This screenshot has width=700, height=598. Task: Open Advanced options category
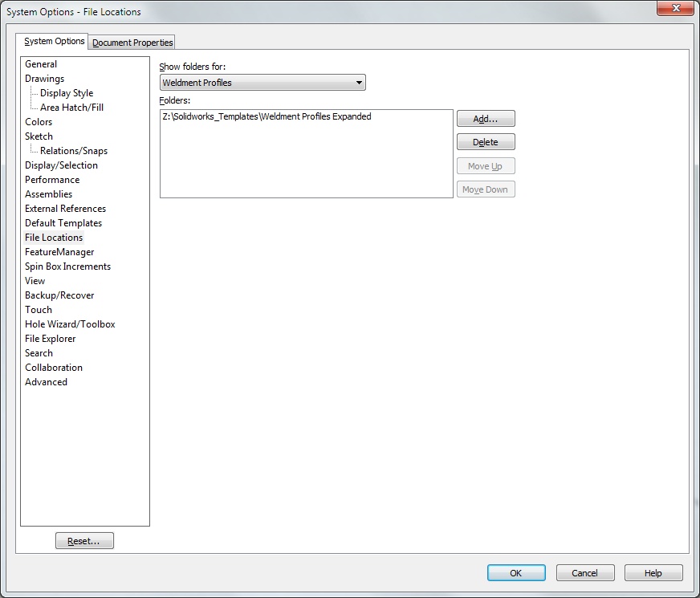[x=46, y=382]
